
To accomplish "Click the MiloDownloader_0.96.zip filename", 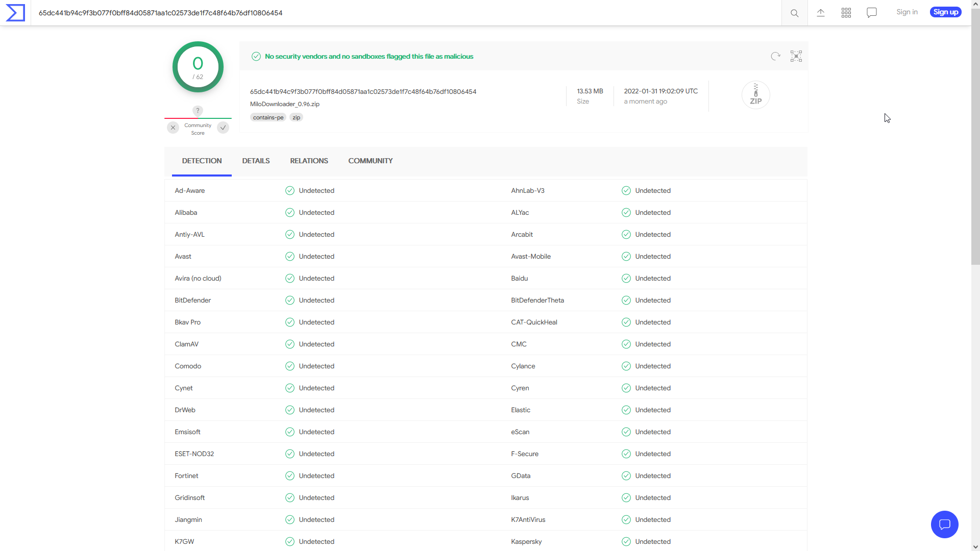I will tap(285, 104).
